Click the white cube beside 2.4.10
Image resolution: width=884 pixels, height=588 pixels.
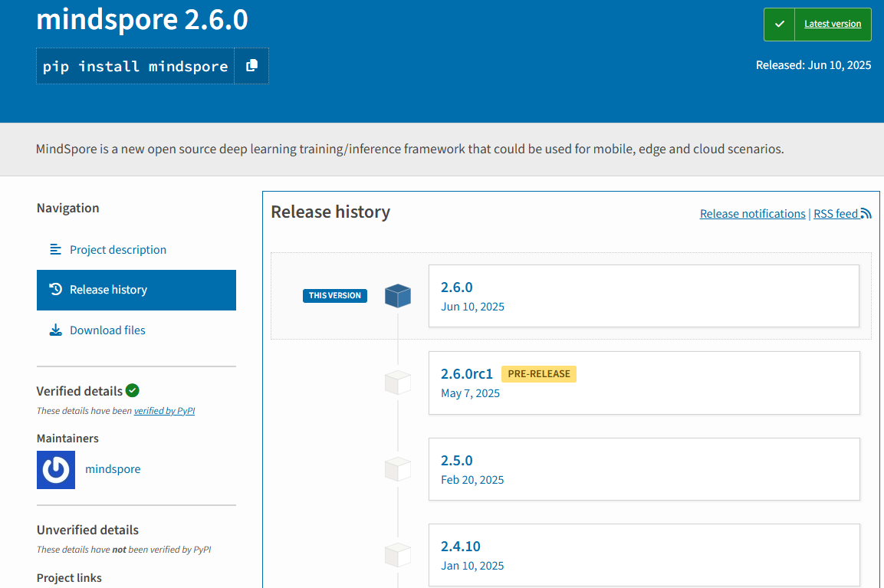398,555
